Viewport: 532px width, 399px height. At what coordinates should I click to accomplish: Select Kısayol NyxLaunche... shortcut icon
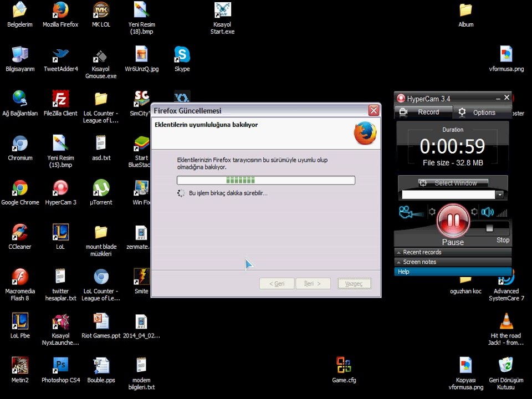(60, 321)
